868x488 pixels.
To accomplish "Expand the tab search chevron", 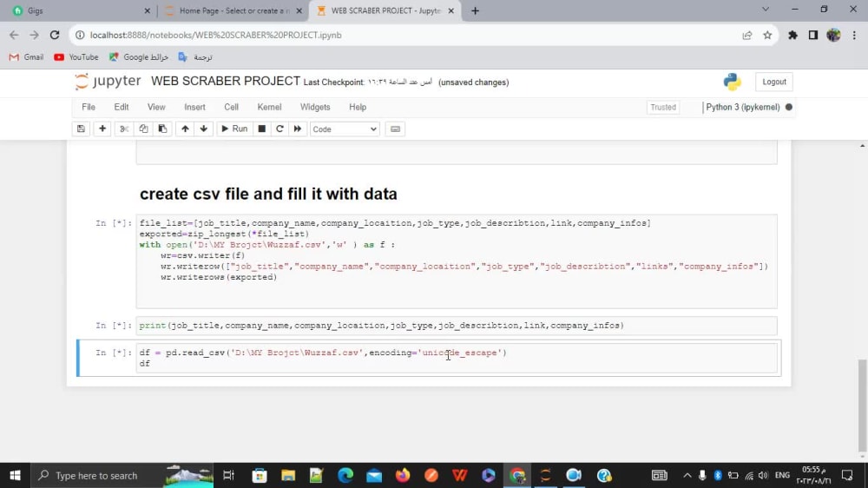I will click(766, 10).
